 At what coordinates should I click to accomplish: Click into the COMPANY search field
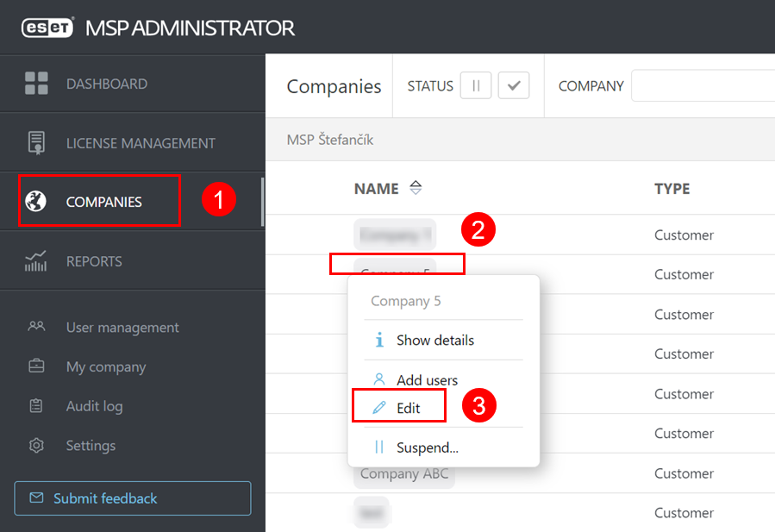pos(703,86)
